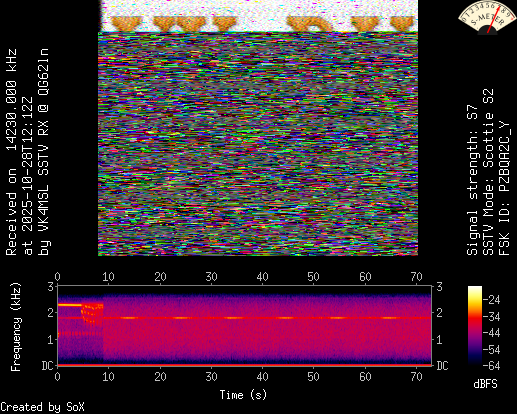Click the "-54" color scale value
The image size is (517, 414).
click(x=492, y=349)
